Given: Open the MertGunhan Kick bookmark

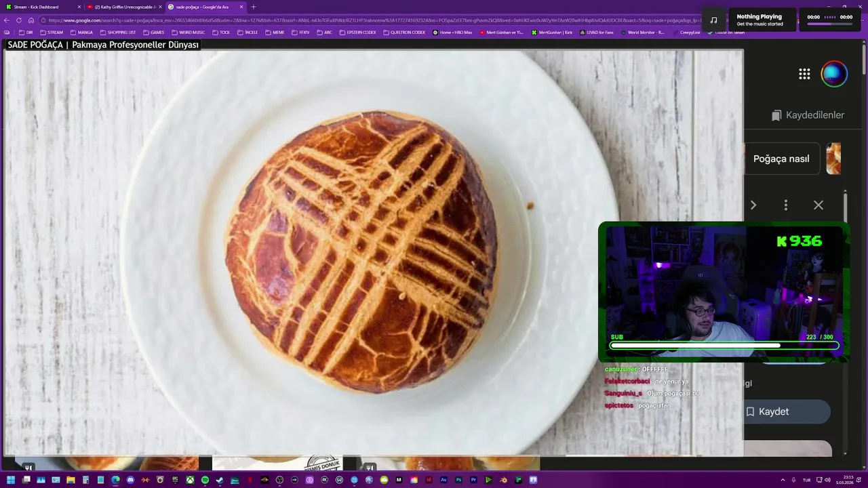Looking at the screenshot, I should [552, 32].
